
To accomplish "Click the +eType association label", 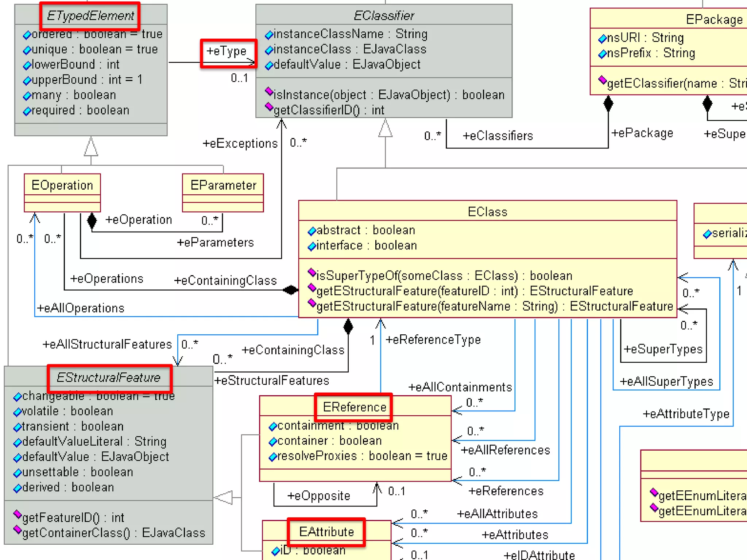I will (x=227, y=51).
